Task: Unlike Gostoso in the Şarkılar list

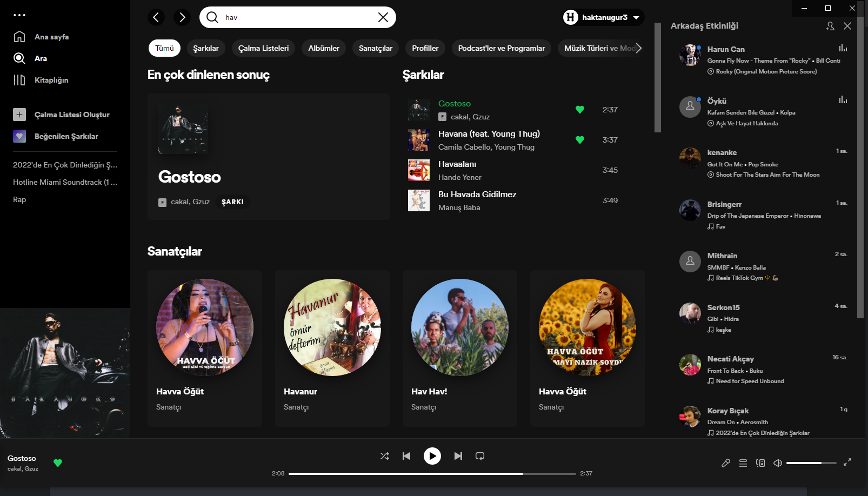Action: [x=580, y=110]
